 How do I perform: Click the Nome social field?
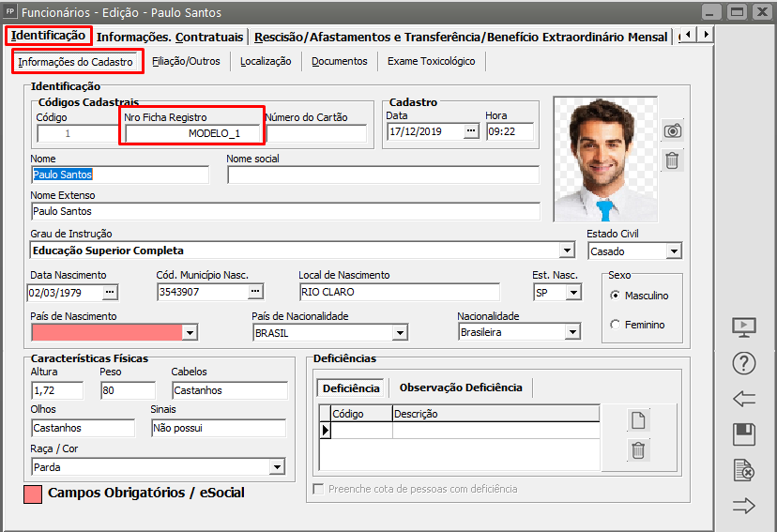(x=383, y=175)
